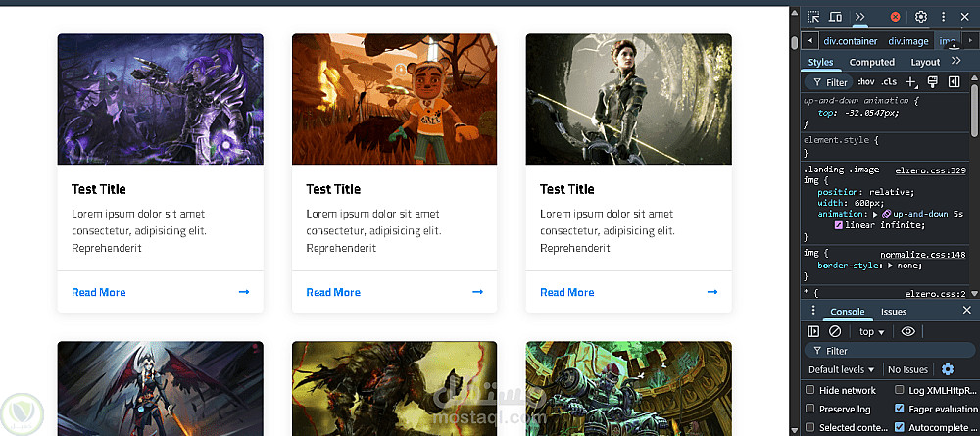Disable the Eager evaluation checkbox
The width and height of the screenshot is (980, 436).
(900, 409)
